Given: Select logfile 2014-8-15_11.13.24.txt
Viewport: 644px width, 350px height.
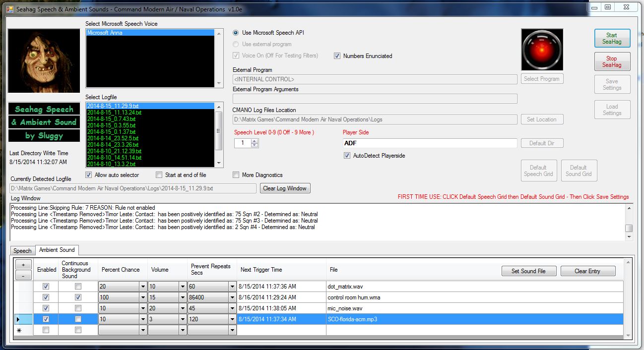Looking at the screenshot, I should click(x=150, y=113).
